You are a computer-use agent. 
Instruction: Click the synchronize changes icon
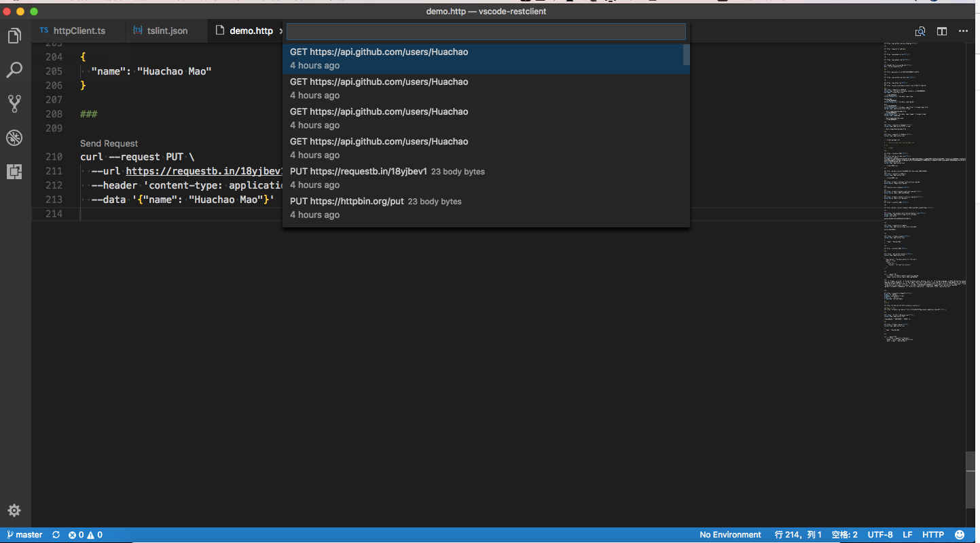[x=56, y=535]
